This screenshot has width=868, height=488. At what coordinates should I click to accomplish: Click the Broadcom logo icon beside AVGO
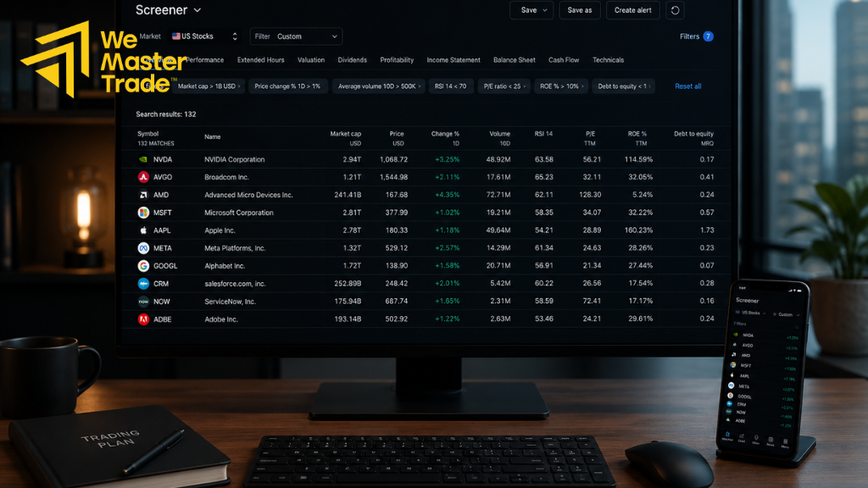coord(143,177)
